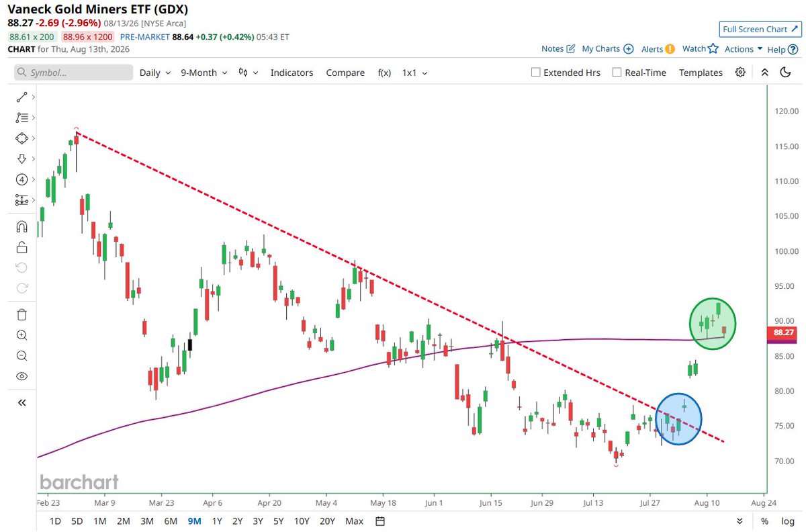806x532 pixels.
Task: Open the 1x1 grid layout dropdown
Action: 414,73
